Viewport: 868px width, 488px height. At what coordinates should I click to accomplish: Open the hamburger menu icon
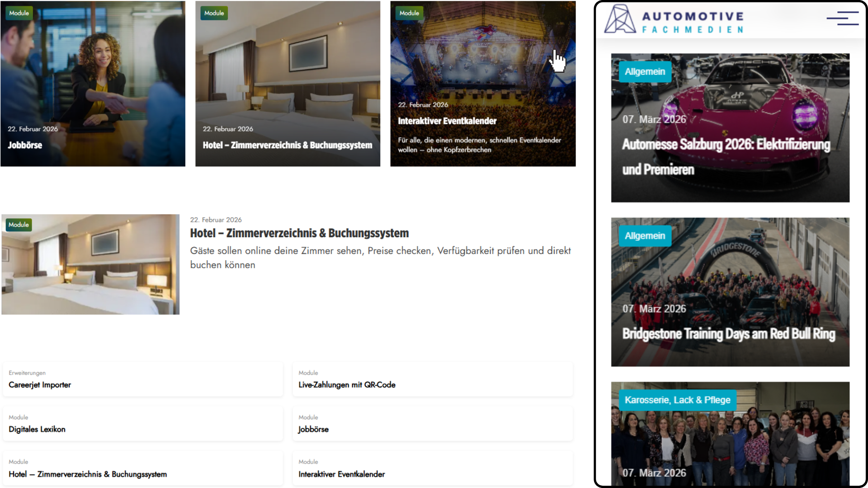[x=842, y=19]
